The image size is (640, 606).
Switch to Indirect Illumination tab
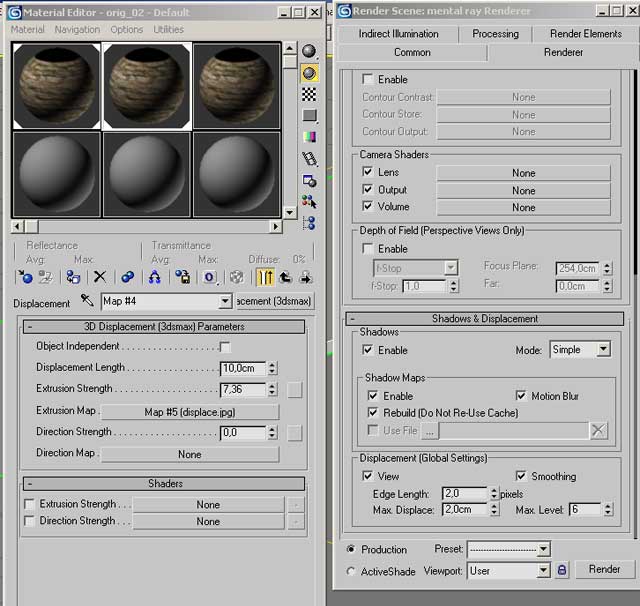pos(398,34)
